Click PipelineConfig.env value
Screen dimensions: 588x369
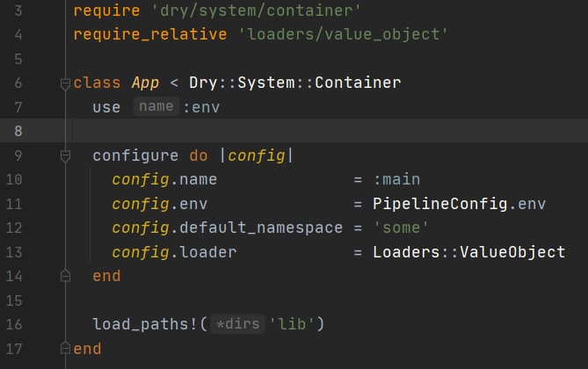tap(459, 204)
